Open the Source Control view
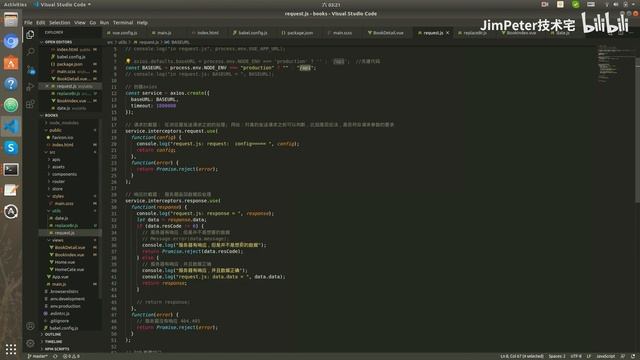The height and width of the screenshot is (360, 640). click(x=31, y=70)
